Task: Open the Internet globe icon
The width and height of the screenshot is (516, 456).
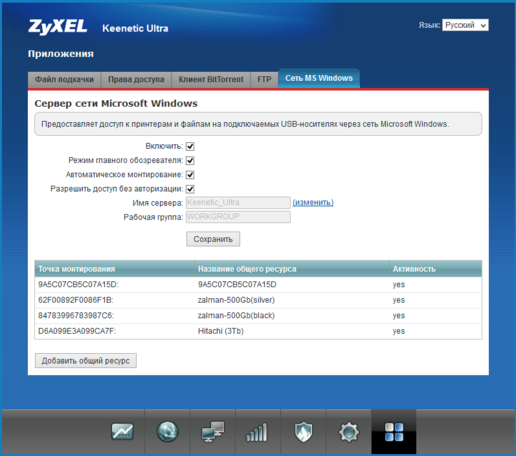Action: 167,432
